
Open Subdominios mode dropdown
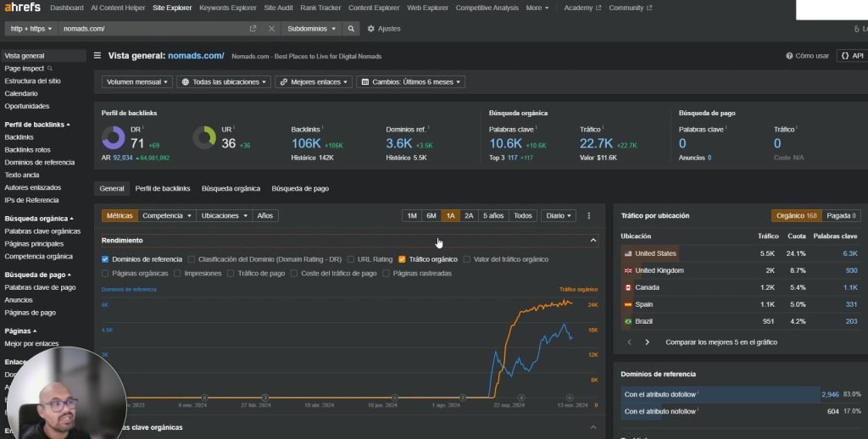coord(311,28)
